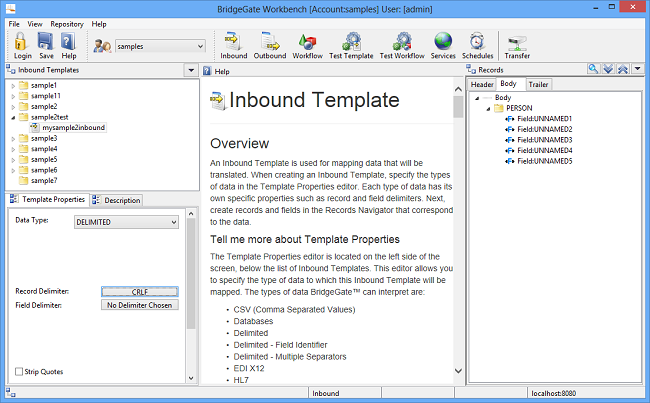Open the Data Type DELIMITED dropdown
Screen dimensions: 650x403
pyautogui.click(x=174, y=222)
